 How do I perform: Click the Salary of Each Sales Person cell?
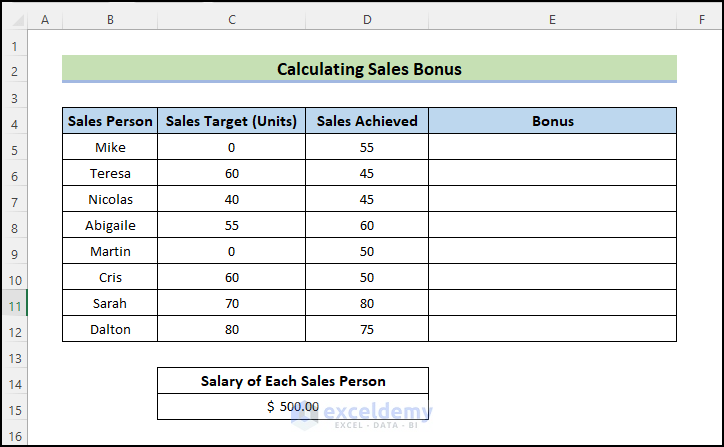(293, 381)
